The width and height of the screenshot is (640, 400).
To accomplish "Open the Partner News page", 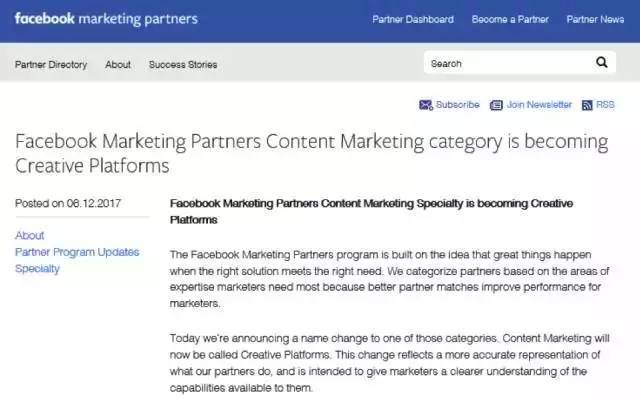I will point(596,19).
